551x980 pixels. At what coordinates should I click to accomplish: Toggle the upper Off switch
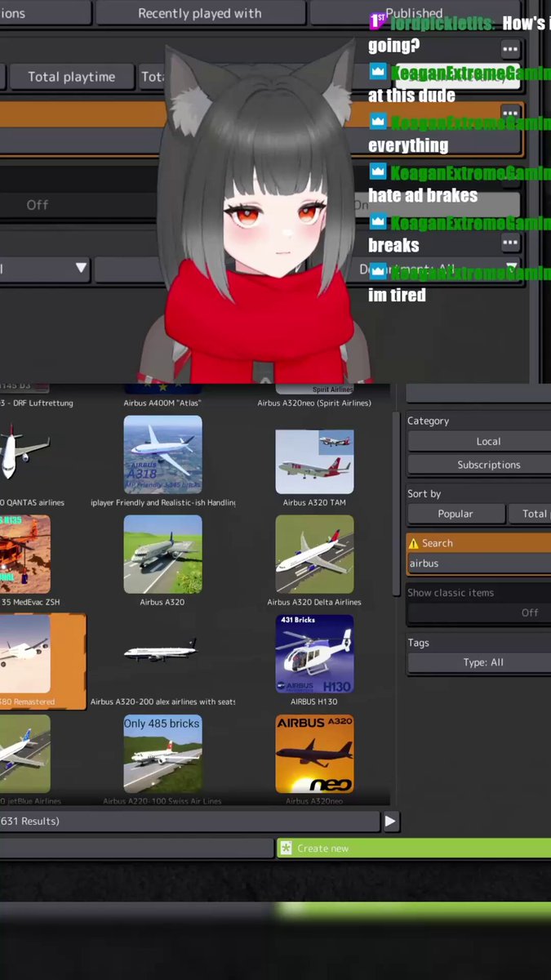(x=78, y=205)
